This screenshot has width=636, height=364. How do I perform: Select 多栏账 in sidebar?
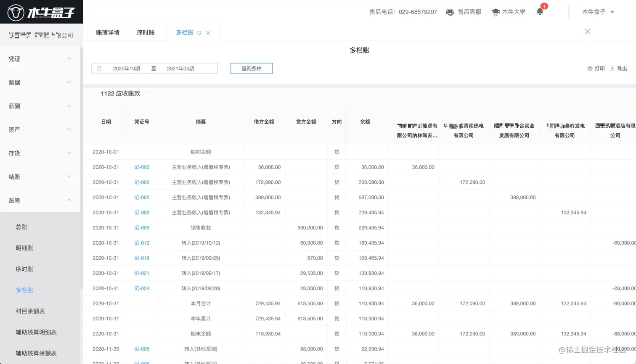24,290
